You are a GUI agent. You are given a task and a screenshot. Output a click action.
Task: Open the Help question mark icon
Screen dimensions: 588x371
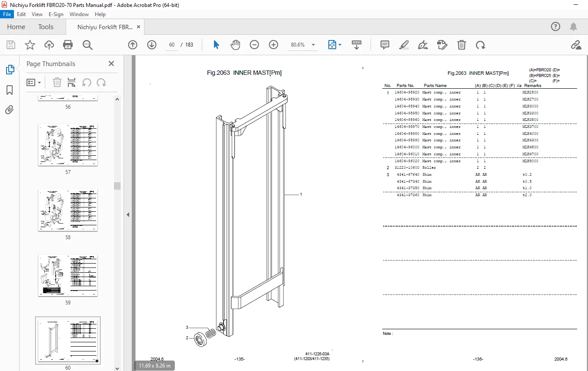click(x=556, y=27)
